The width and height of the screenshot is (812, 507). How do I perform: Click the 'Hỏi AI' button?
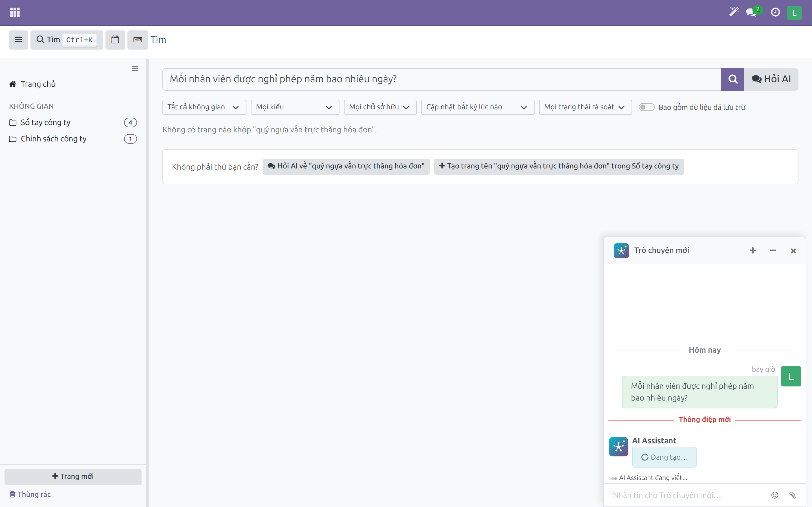[x=771, y=79]
